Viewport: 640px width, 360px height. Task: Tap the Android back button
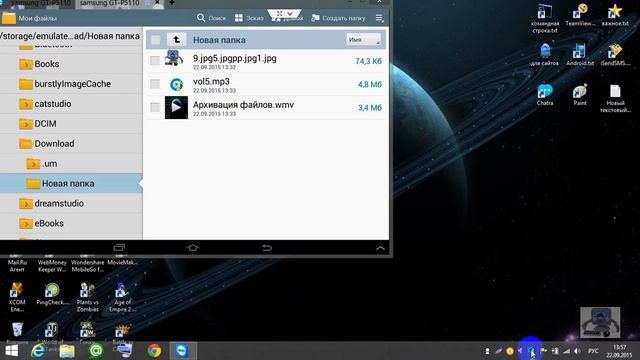point(267,247)
